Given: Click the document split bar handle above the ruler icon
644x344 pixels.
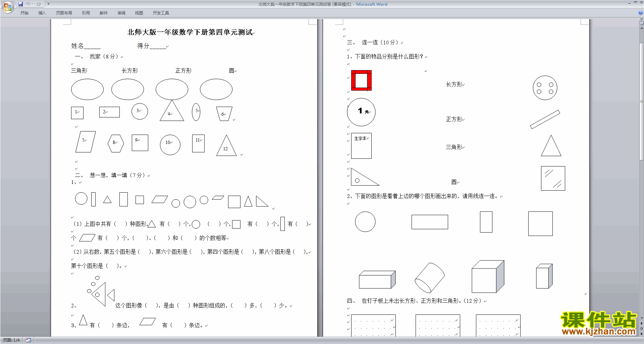Looking at the screenshot, I should coord(641,19).
